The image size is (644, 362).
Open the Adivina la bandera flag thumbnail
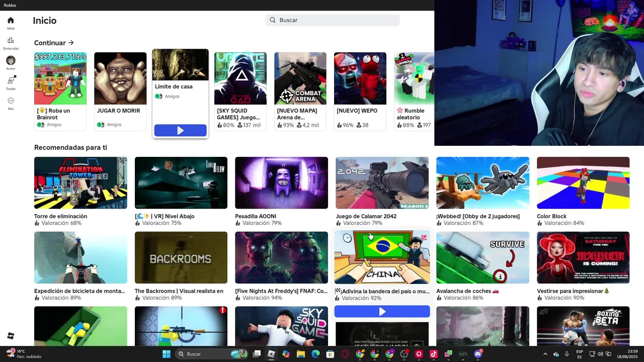click(382, 257)
